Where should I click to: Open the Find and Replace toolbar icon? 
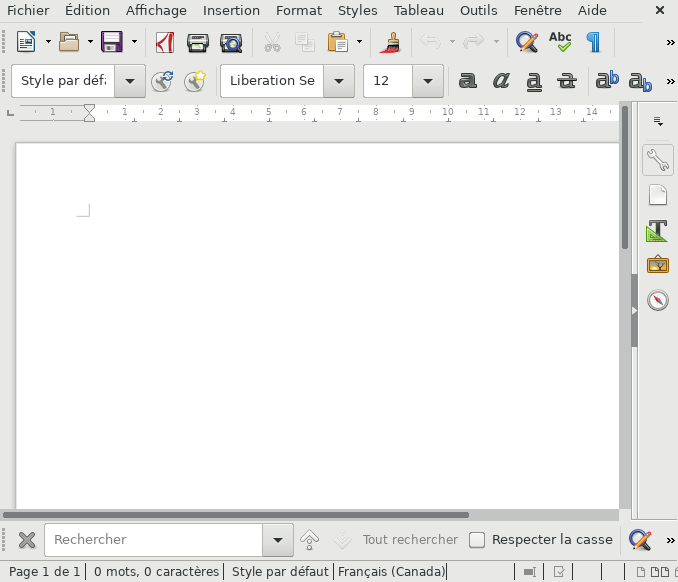(x=526, y=42)
